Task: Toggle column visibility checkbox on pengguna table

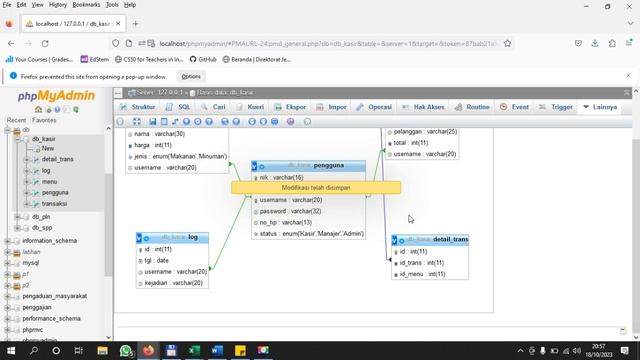Action: pyautogui.click(x=254, y=167)
